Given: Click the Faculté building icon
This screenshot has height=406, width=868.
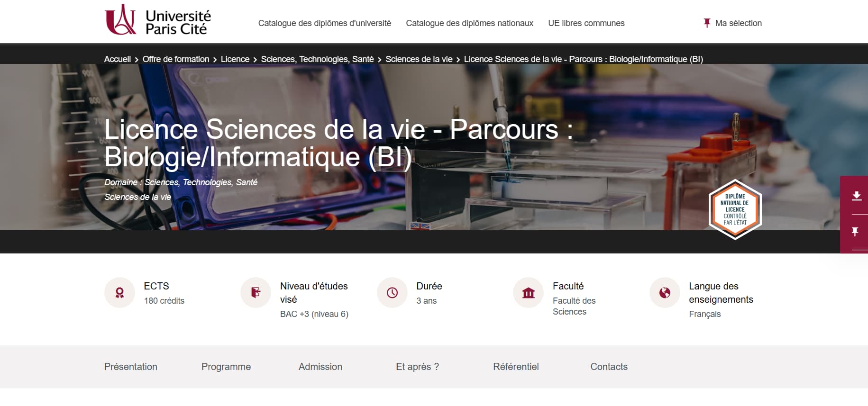Looking at the screenshot, I should point(528,293).
